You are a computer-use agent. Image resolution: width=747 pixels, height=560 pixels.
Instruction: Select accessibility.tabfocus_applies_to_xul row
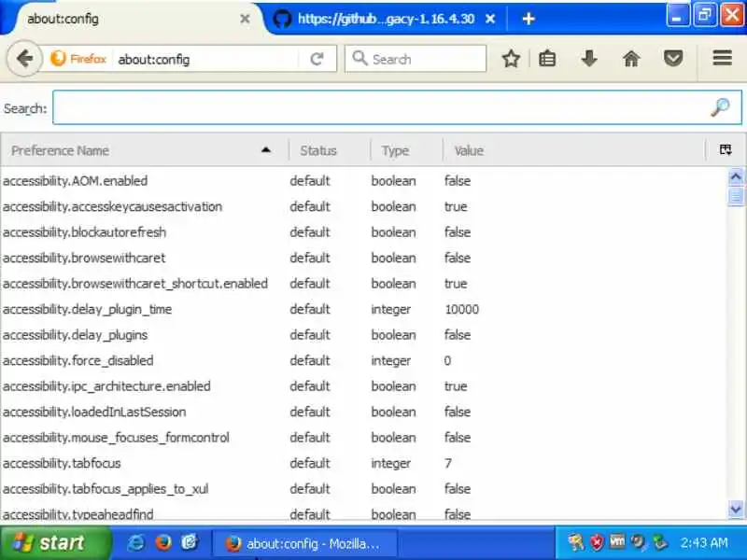click(x=364, y=489)
